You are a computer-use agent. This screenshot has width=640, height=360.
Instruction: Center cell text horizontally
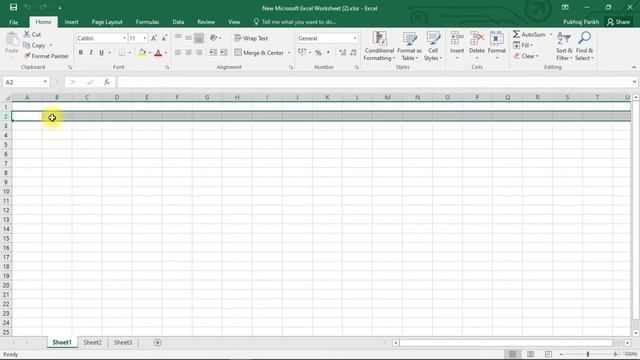coord(188,53)
